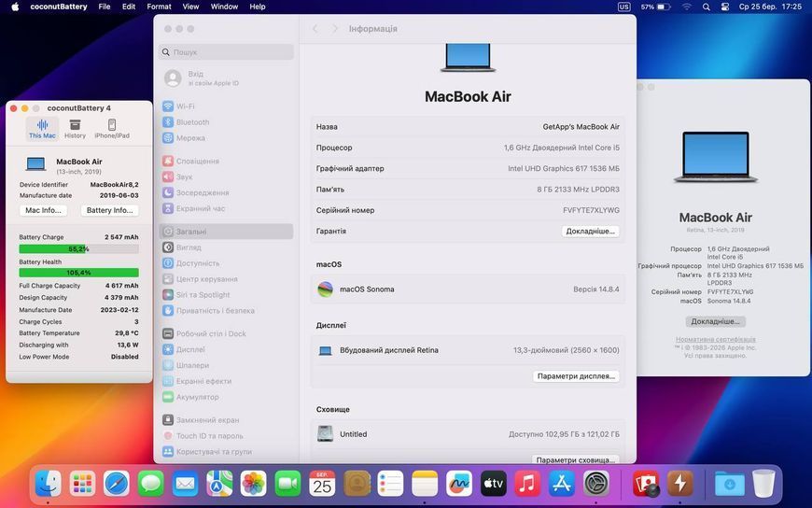
Task: Click Mac Info... button
Action: point(43,210)
